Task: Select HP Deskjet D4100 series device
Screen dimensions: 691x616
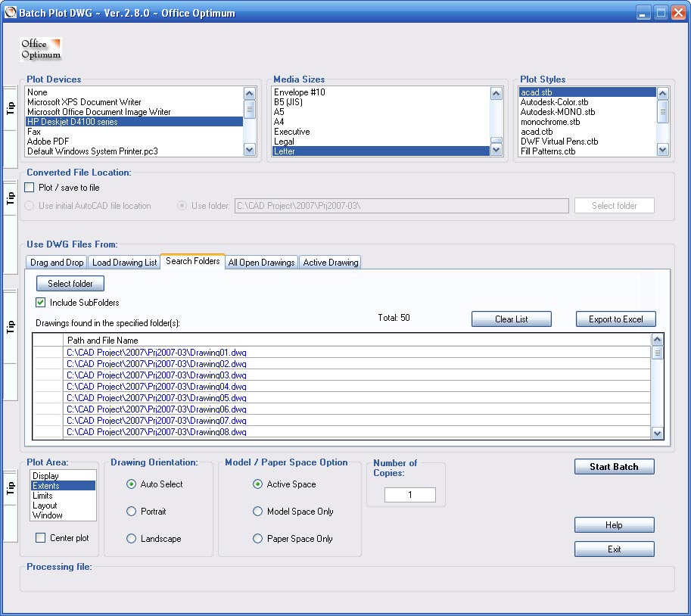Action: point(134,122)
